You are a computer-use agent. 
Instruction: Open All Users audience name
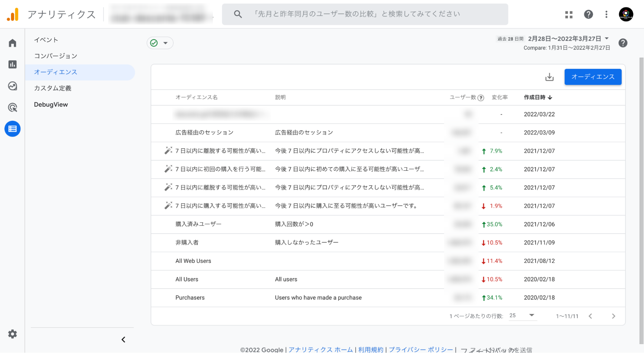[x=187, y=280]
